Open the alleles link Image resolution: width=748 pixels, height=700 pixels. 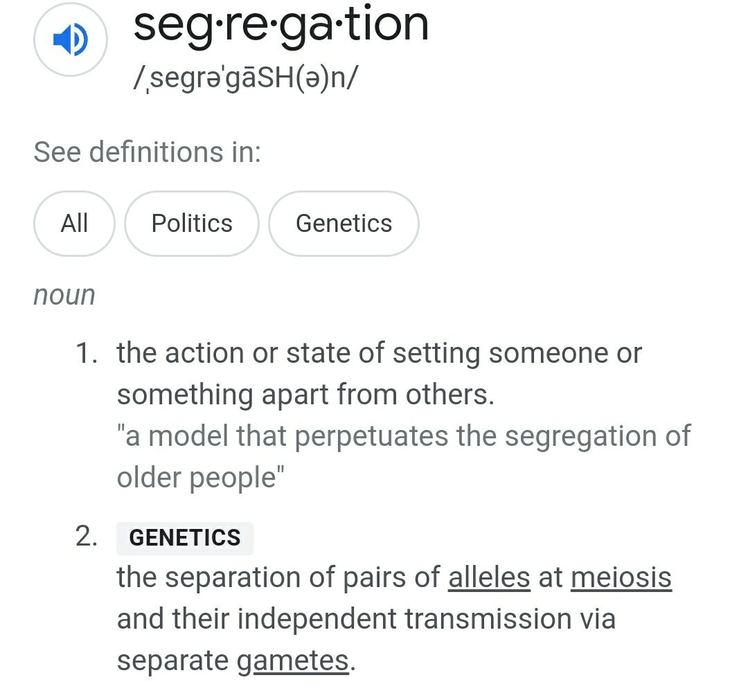coord(489,577)
